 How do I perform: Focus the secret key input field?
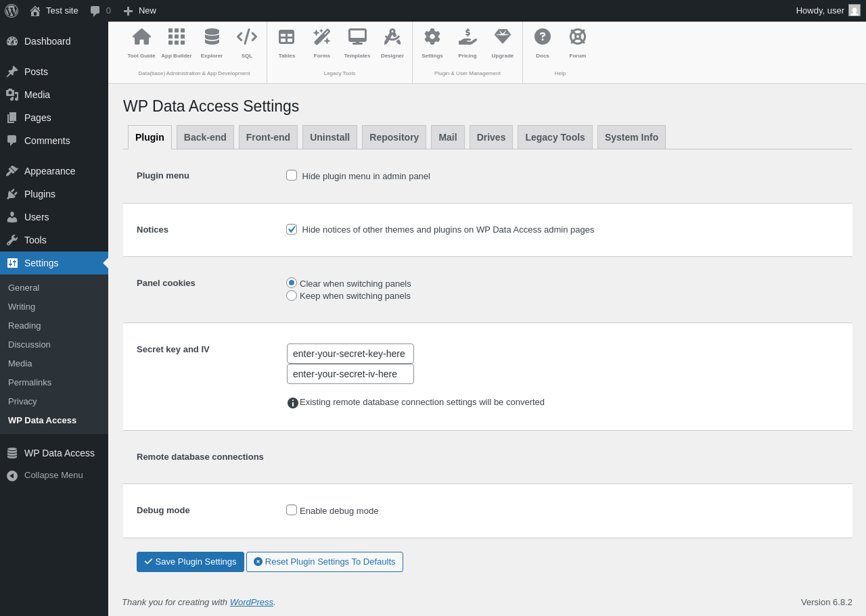[350, 354]
